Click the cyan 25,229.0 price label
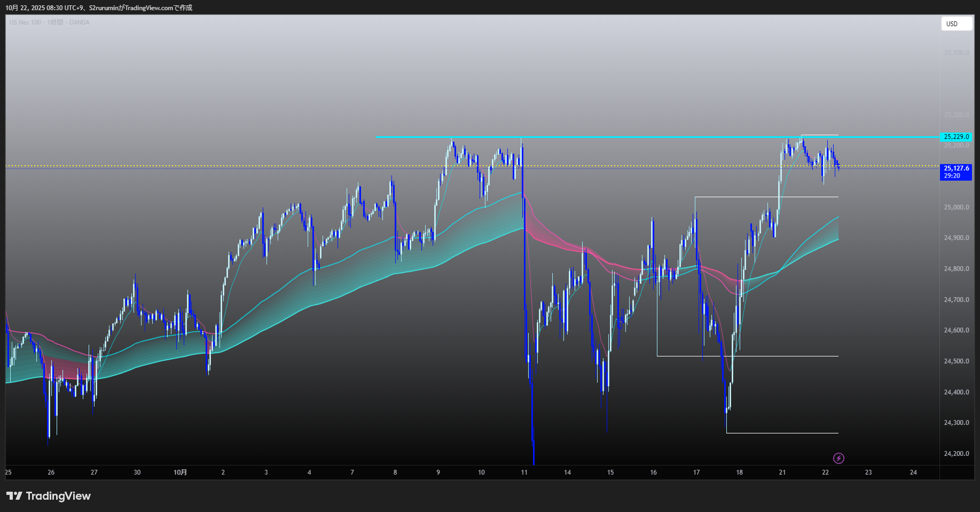Image resolution: width=980 pixels, height=512 pixels. coord(955,137)
